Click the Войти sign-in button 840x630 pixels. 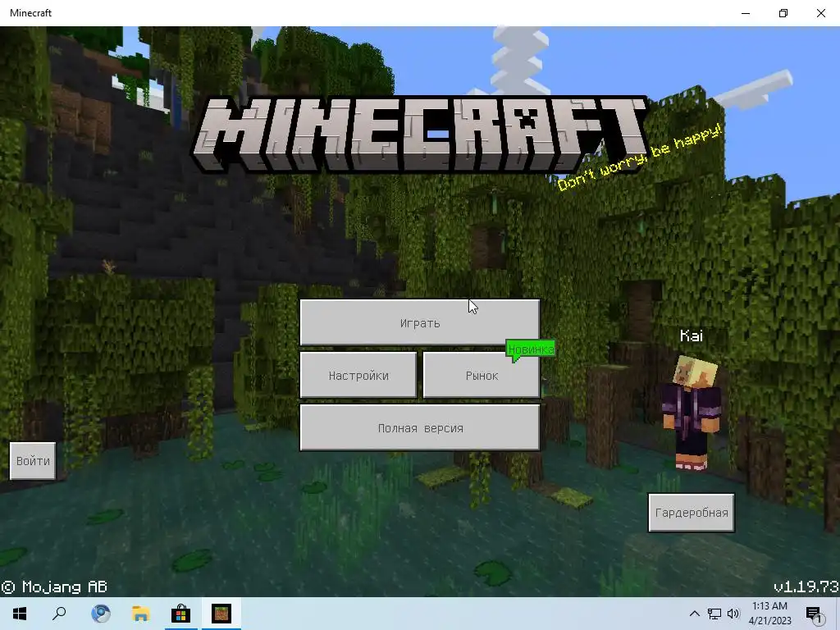click(33, 461)
